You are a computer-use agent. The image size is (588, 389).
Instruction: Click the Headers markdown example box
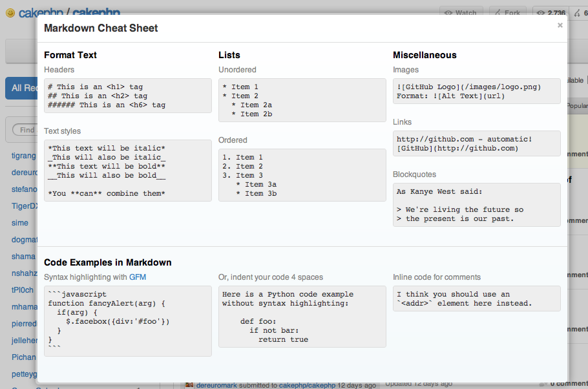point(127,96)
